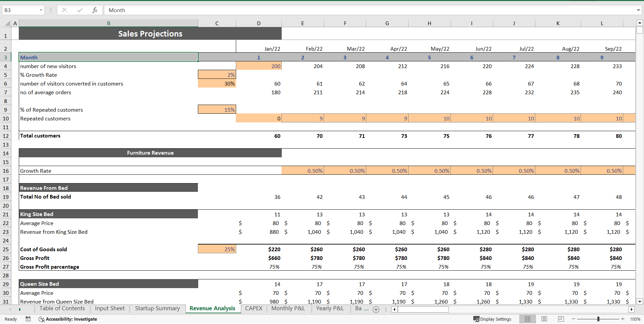Switch to the CAPEX sheet tab

(x=254, y=308)
